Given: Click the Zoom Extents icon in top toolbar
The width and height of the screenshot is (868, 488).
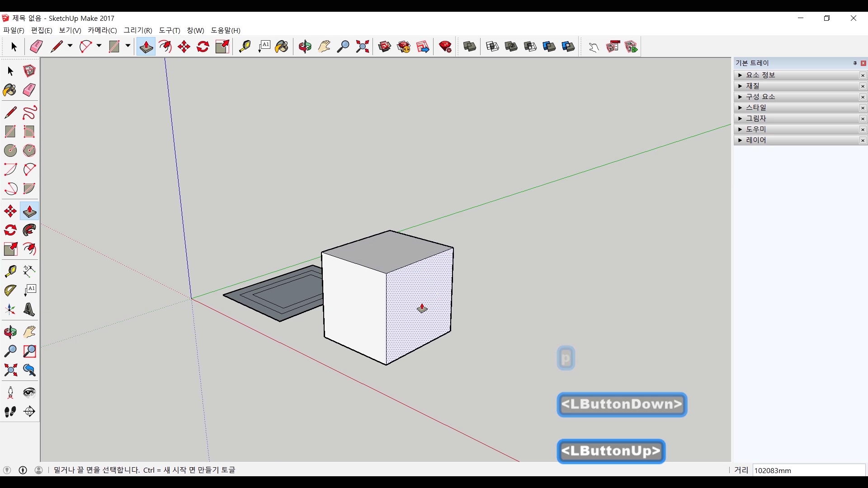Looking at the screenshot, I should (x=362, y=47).
